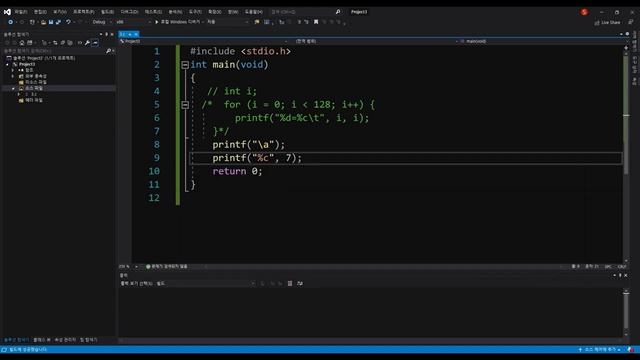Open the File menu
Screen dimensions: 640x360
21,12
